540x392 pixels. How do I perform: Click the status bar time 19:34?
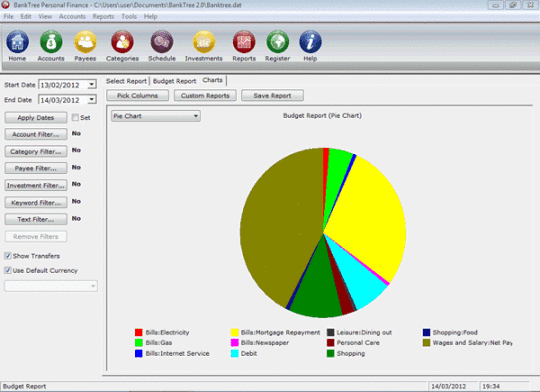(491, 386)
